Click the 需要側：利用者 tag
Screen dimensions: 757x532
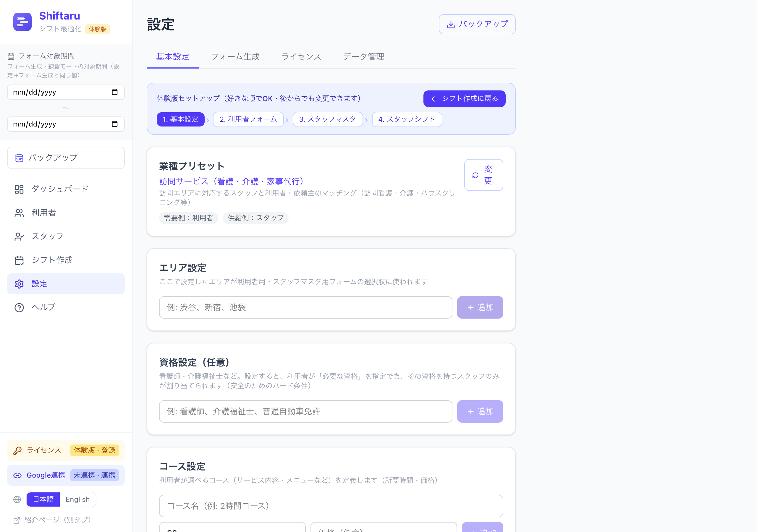coord(188,218)
